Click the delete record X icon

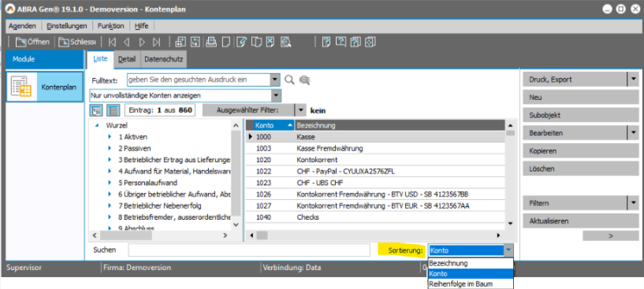click(270, 42)
